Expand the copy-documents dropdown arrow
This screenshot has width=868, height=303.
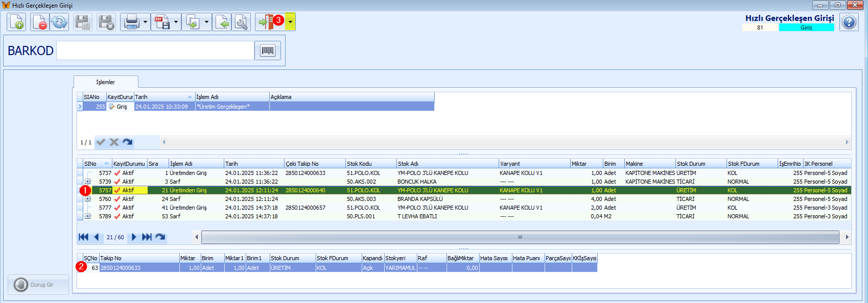coord(207,22)
